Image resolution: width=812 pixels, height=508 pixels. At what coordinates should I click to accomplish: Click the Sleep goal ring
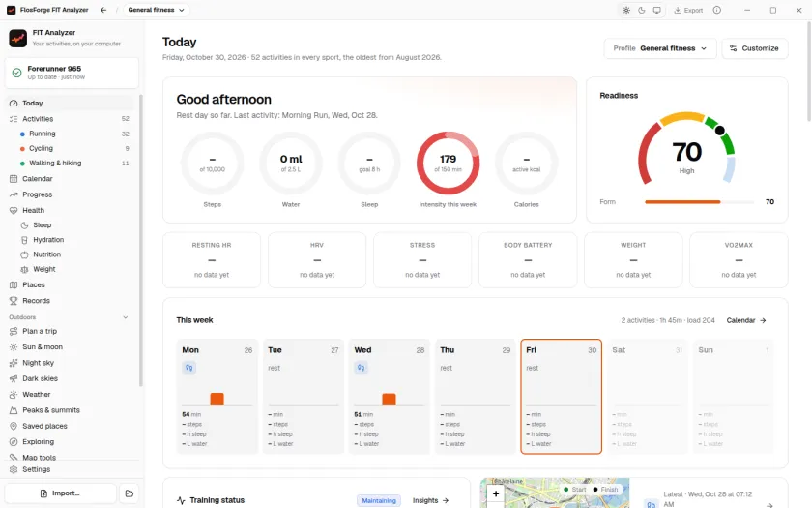369,164
